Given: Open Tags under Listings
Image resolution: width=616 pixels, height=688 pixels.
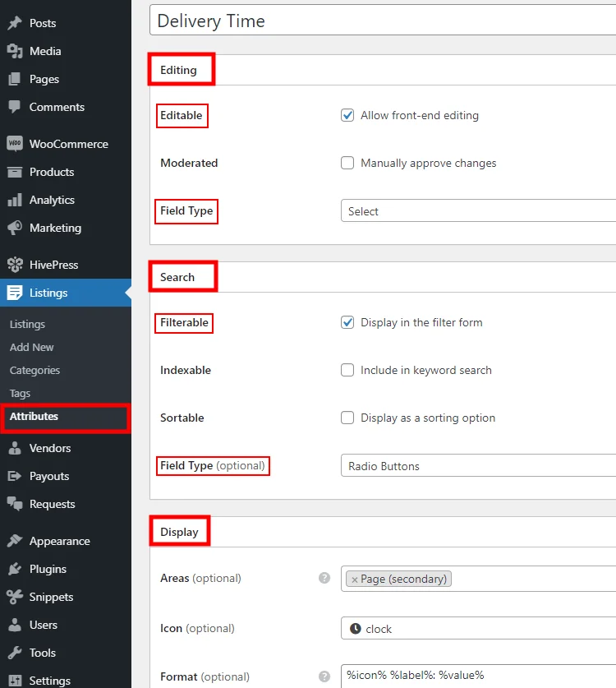Looking at the screenshot, I should (20, 393).
